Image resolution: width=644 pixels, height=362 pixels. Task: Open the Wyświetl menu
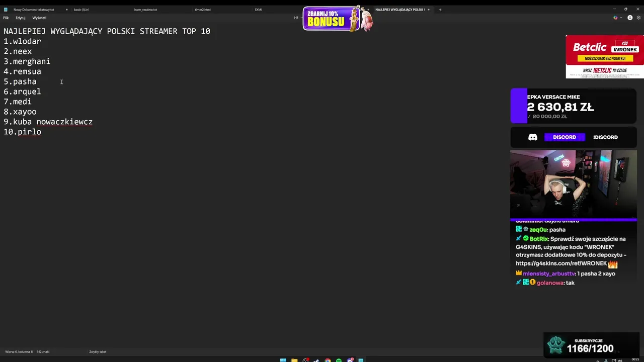(x=39, y=18)
